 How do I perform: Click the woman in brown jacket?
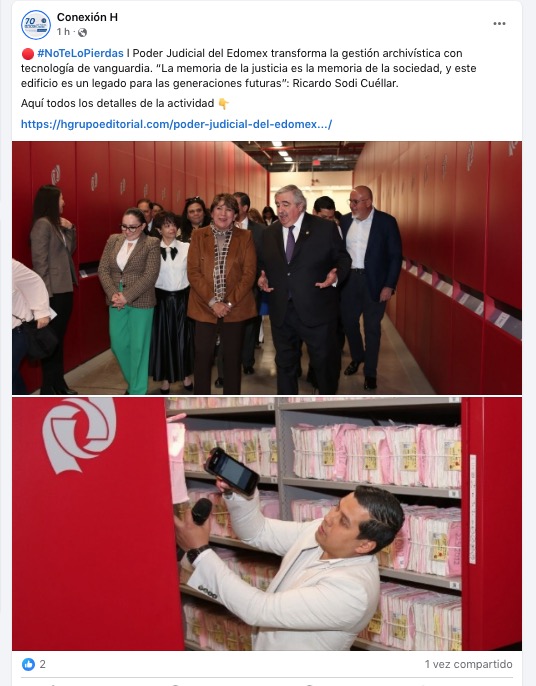coord(222,293)
